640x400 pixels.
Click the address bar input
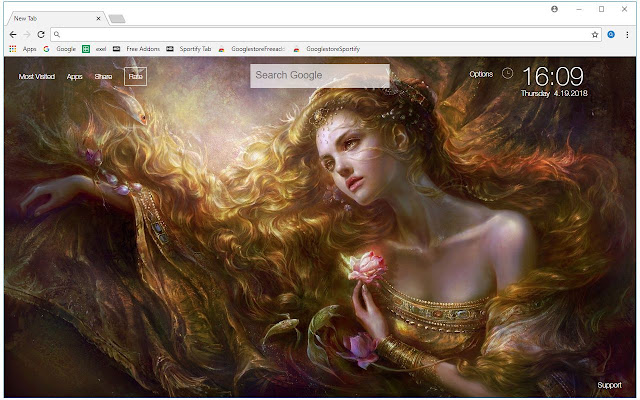324,35
